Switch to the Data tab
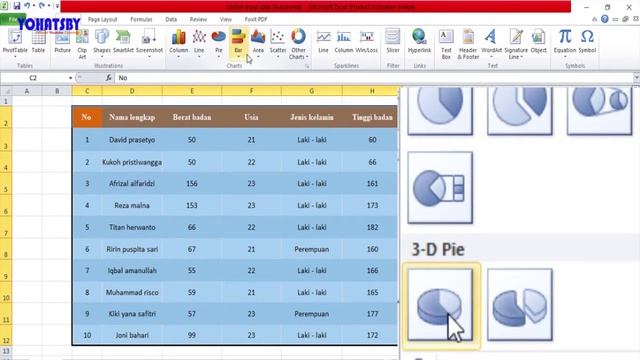 click(x=171, y=19)
